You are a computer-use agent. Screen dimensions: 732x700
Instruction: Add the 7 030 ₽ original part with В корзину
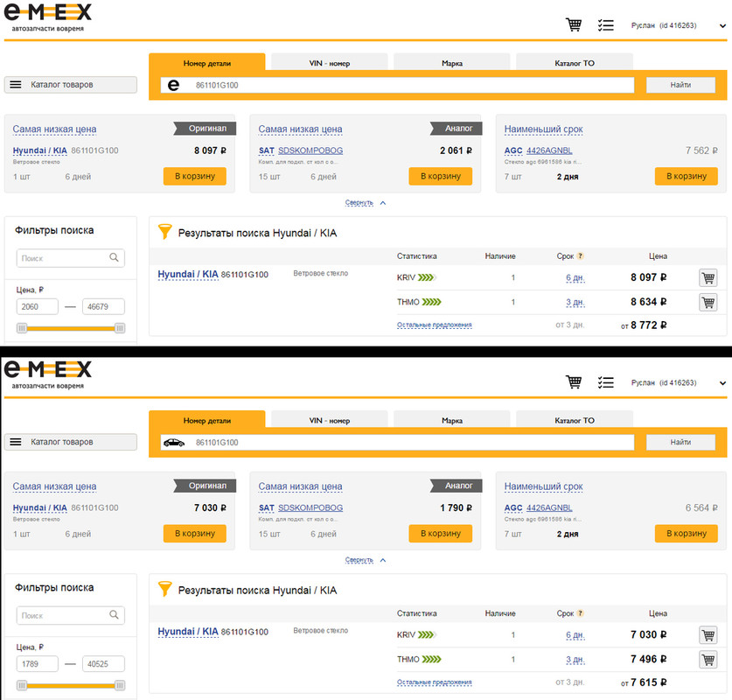[x=195, y=533]
